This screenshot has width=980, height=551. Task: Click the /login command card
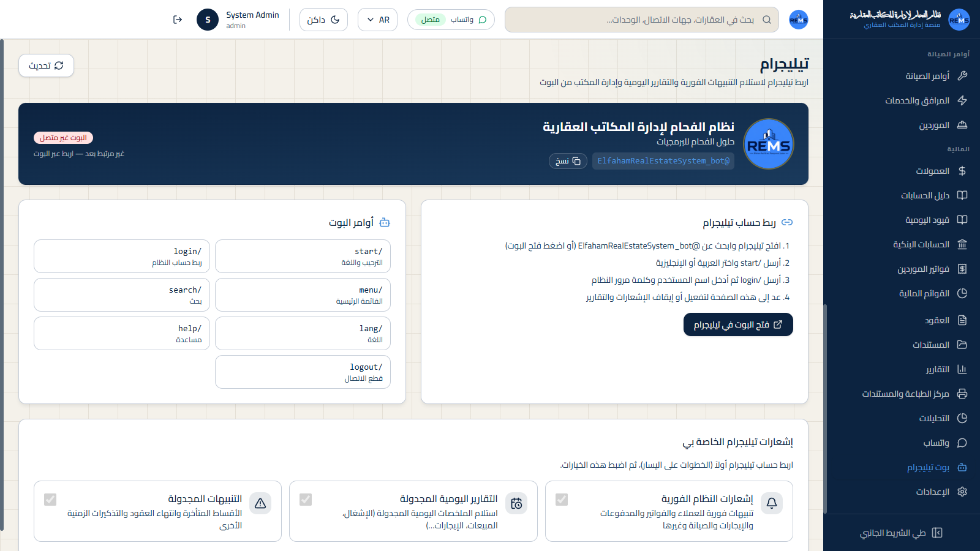coord(122,256)
